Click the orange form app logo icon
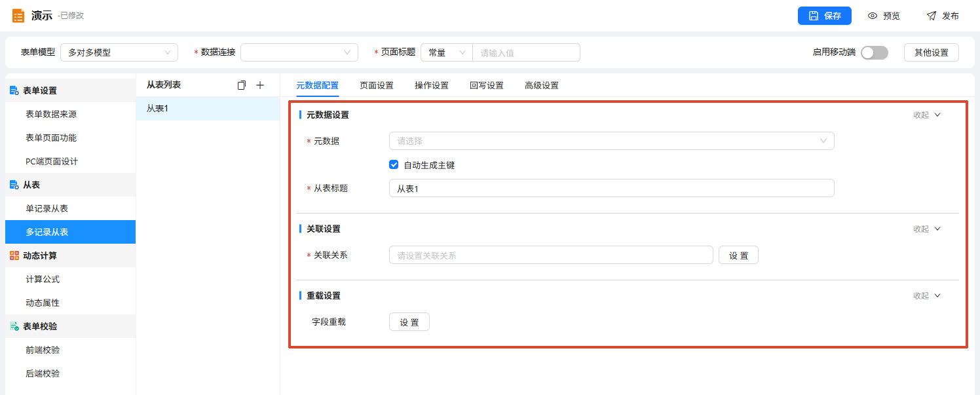This screenshot has height=395, width=980. 18,16
